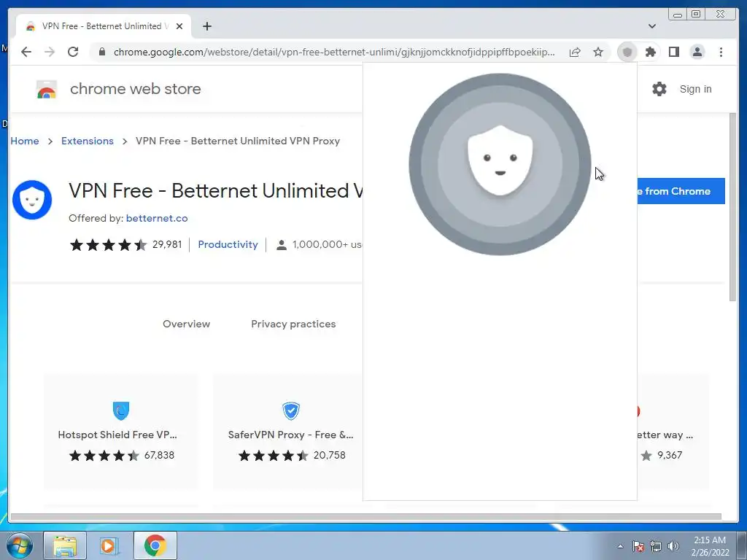The width and height of the screenshot is (747, 560).
Task: Reload the page
Action: click(x=73, y=52)
